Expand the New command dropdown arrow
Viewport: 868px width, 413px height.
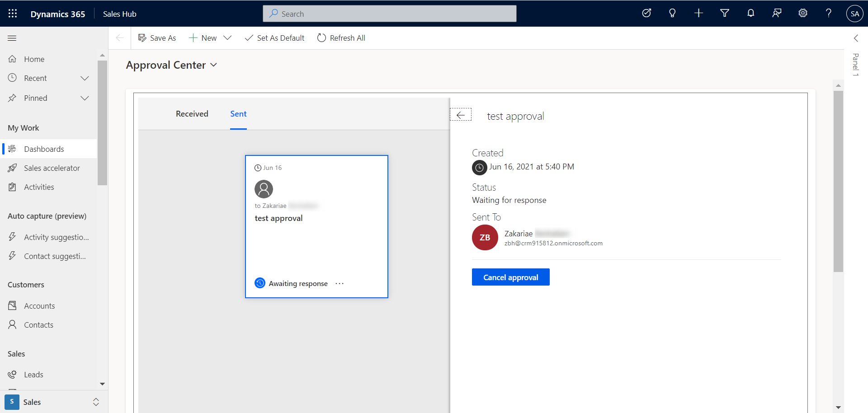(228, 38)
